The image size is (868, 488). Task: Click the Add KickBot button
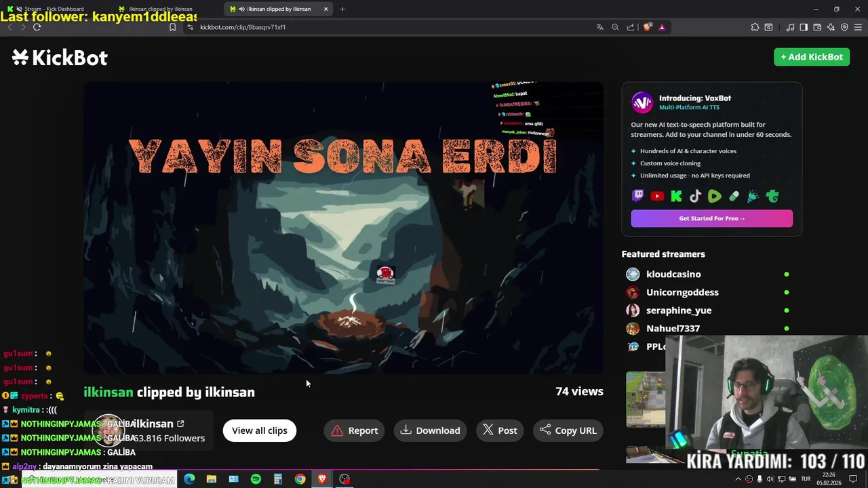[x=812, y=57]
